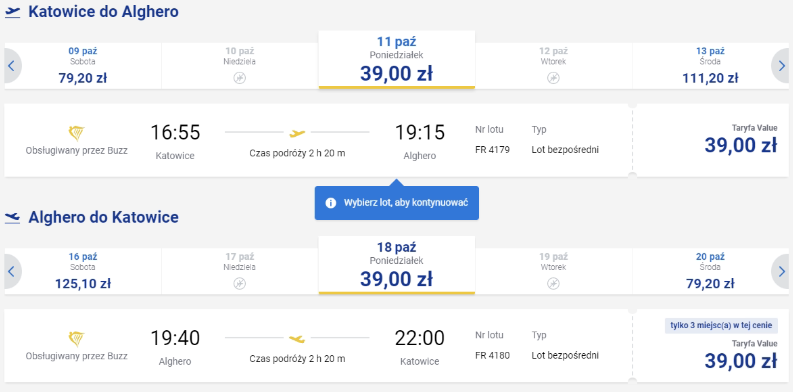Select return Taryfa Value fare 39,00 zł
The height and width of the screenshot is (392, 793).
point(711,345)
